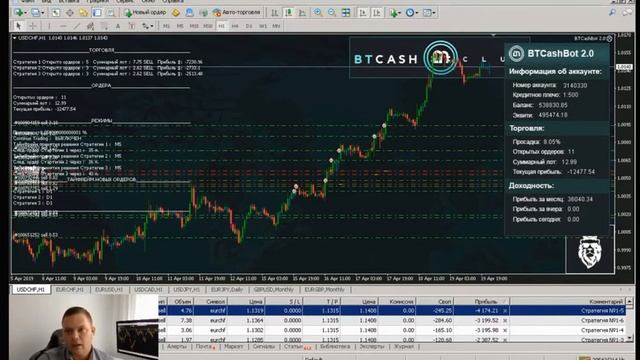The width and height of the screenshot is (640, 360).
Task: Select the EURJPY,Daily chart tab
Action: [227, 289]
